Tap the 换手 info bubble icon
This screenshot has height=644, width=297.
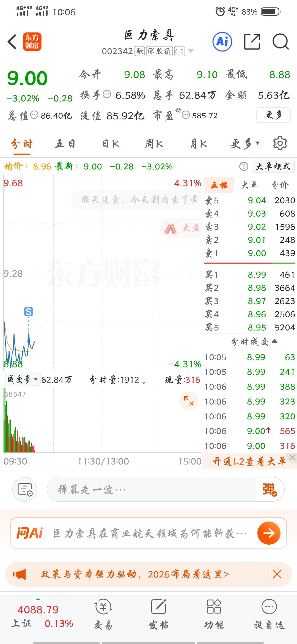[107, 94]
